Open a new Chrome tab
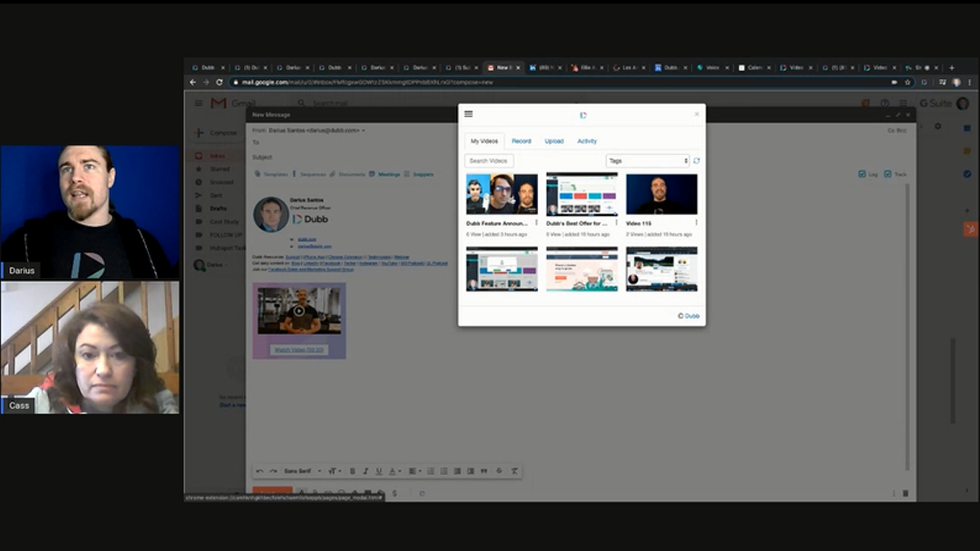The image size is (980, 551). click(952, 67)
